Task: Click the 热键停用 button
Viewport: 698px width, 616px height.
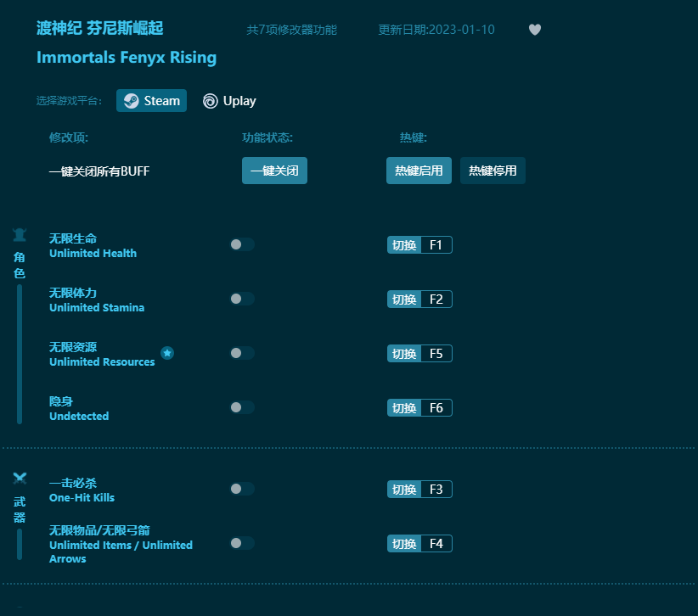Action: (493, 171)
